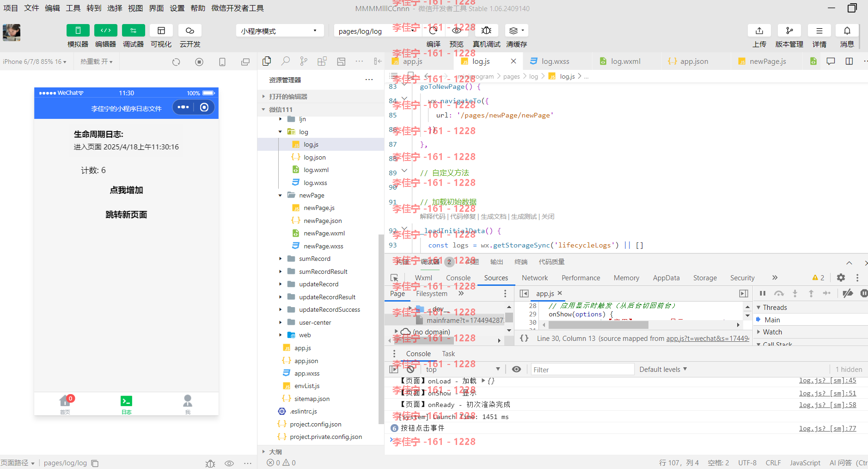Open the Network devtools tab
Screen dimensions: 868x469
click(535, 278)
